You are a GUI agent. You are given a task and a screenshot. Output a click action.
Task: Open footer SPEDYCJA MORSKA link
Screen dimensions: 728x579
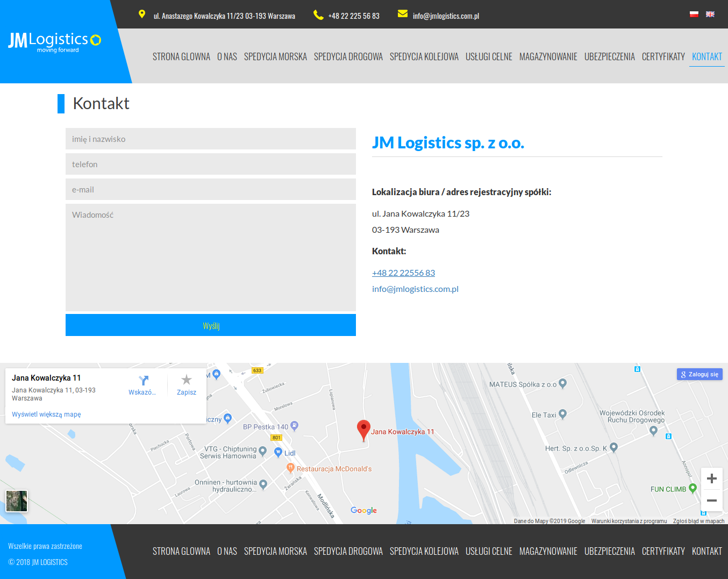[275, 551]
